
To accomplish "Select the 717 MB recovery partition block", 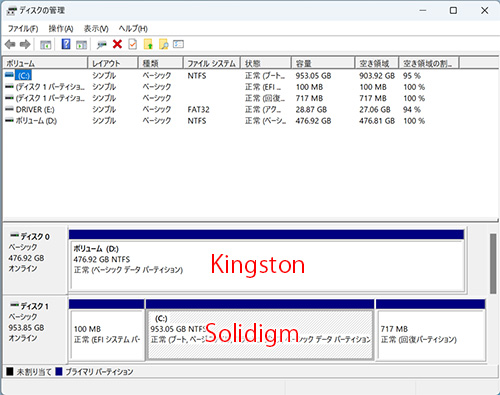I will coord(430,330).
